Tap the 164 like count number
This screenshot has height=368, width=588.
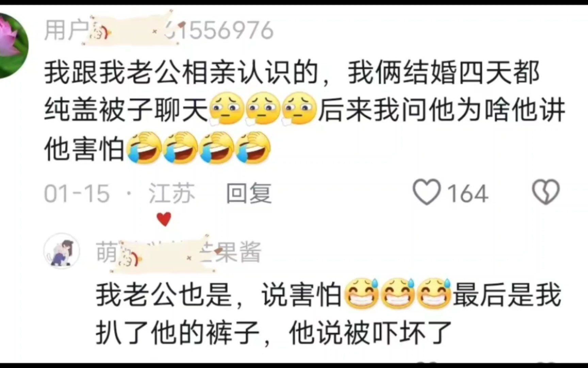click(x=468, y=194)
